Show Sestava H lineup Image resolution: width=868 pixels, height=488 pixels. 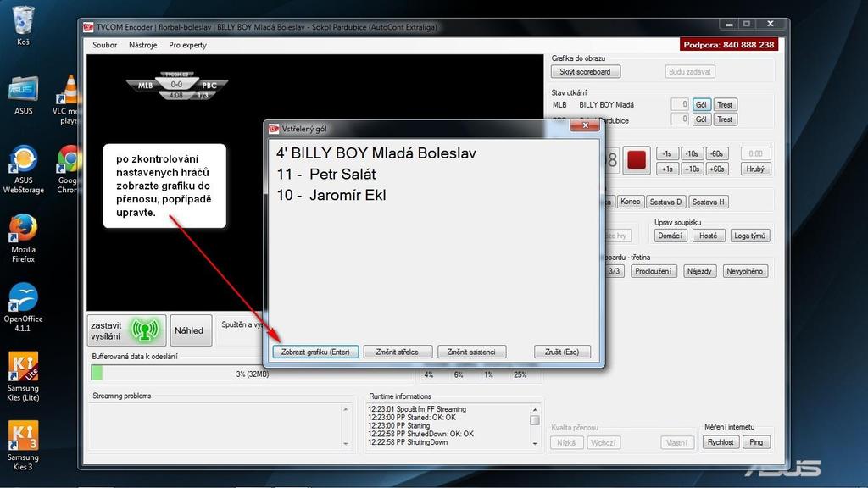(x=709, y=202)
